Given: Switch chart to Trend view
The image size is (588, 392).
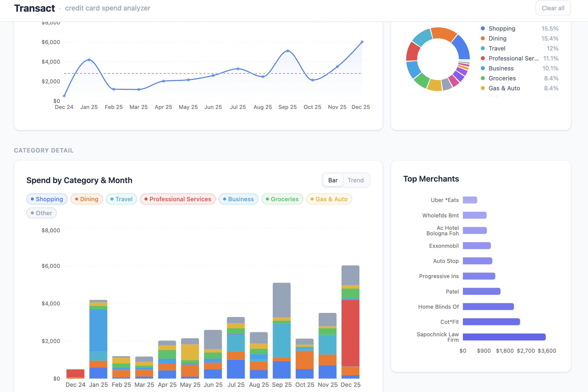Looking at the screenshot, I should click(355, 180).
